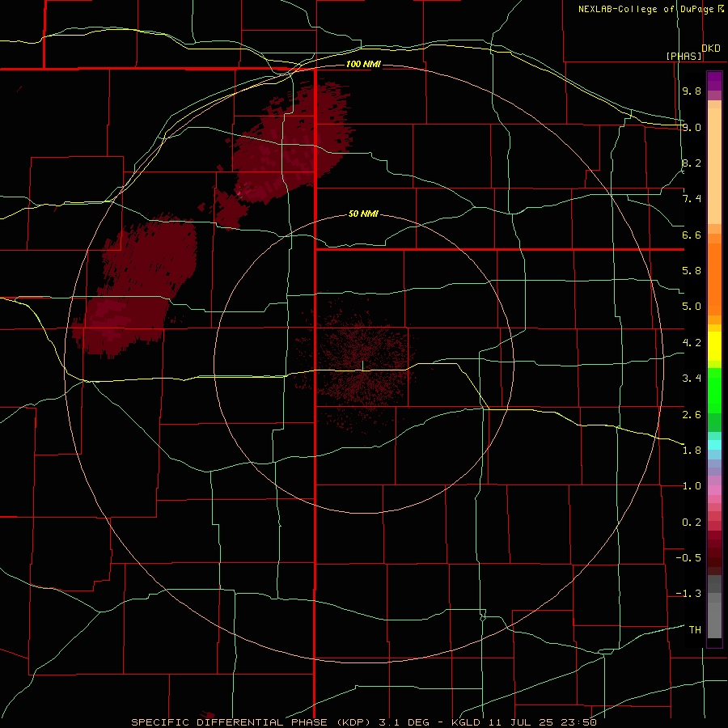728x728 pixels.
Task: Click the 5.8 value on the color scale
Action: coord(692,271)
